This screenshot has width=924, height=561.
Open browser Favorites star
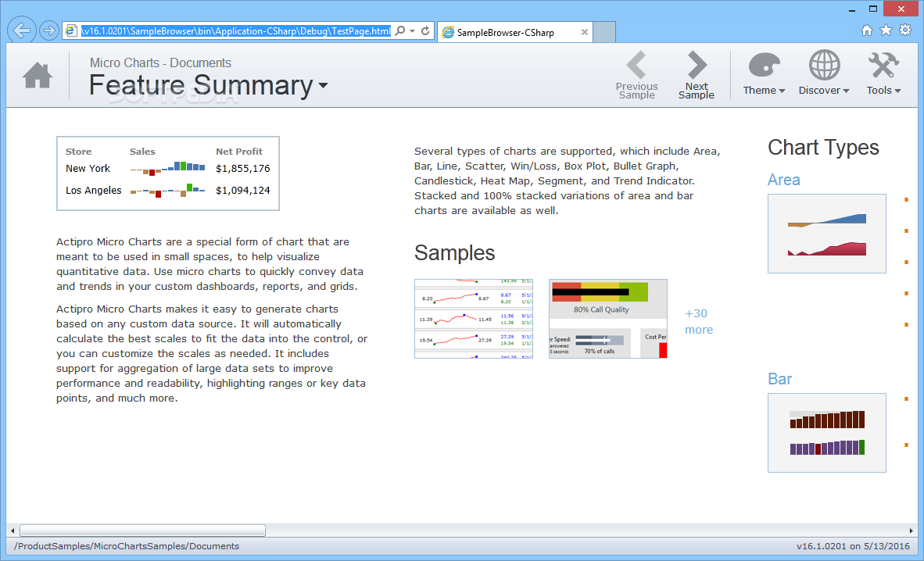point(886,30)
